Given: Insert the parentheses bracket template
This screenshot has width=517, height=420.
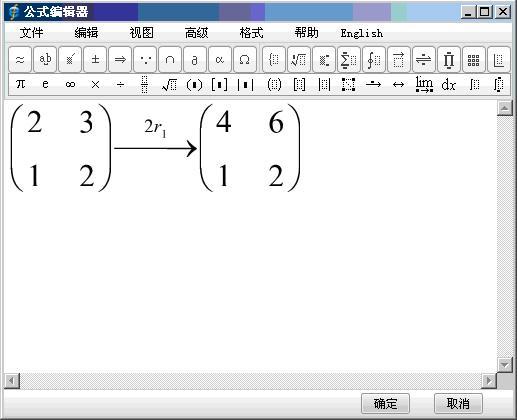Looking at the screenshot, I should (194, 85).
